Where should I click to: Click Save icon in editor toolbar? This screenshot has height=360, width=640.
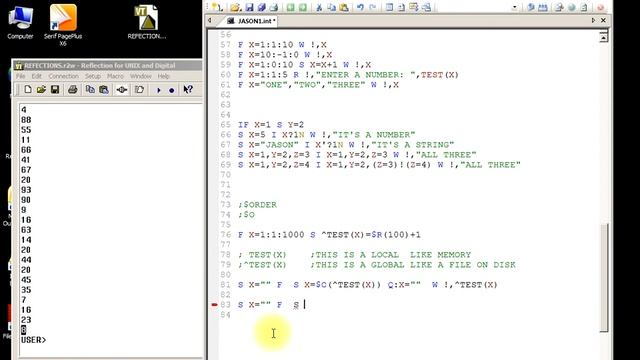pyautogui.click(x=249, y=7)
